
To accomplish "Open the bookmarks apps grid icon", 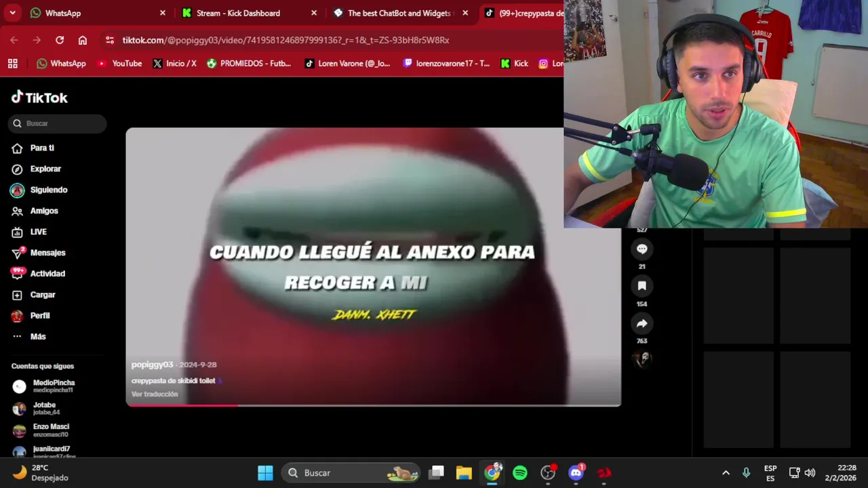I will [12, 64].
